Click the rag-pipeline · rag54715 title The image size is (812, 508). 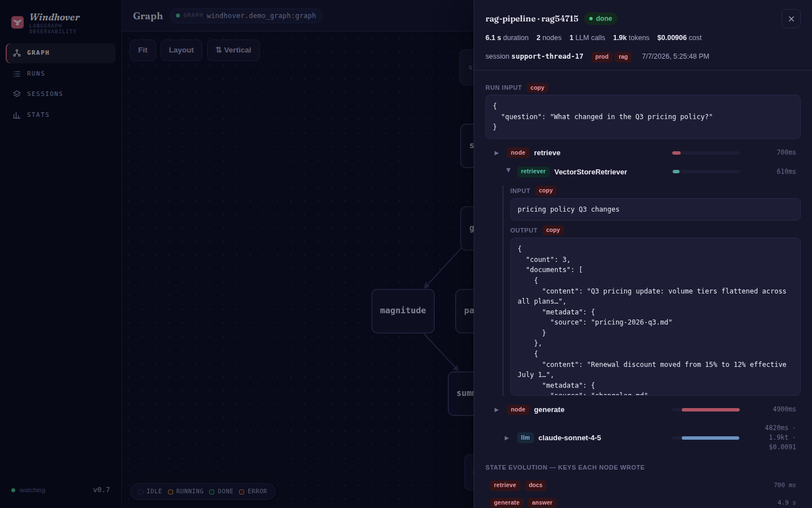pyautogui.click(x=532, y=19)
